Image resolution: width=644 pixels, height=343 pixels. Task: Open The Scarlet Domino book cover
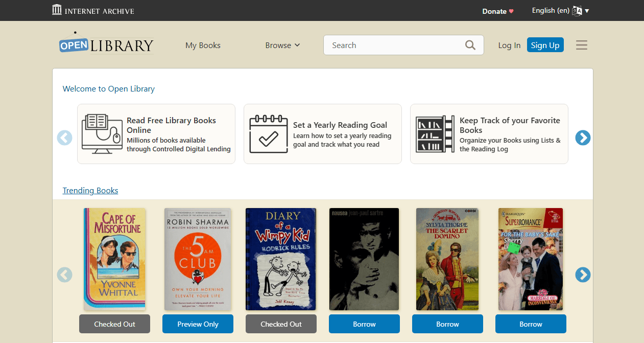click(447, 259)
